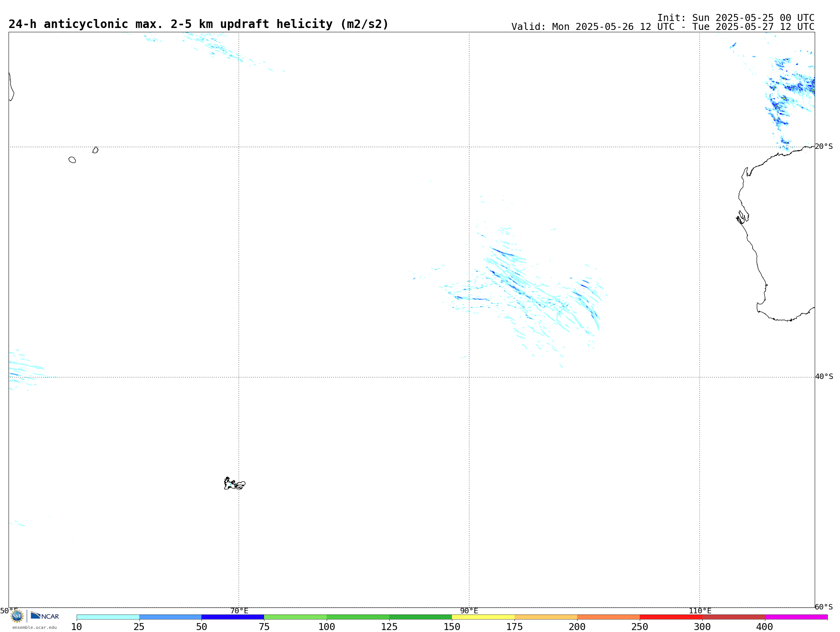Click the medium blue 25-50 colorbar segment
Viewport: 840px width, 632px height.
170,617
